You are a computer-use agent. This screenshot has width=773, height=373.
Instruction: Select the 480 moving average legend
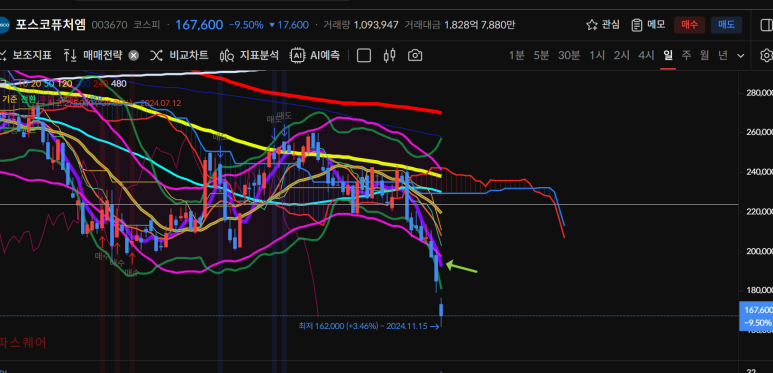(118, 84)
